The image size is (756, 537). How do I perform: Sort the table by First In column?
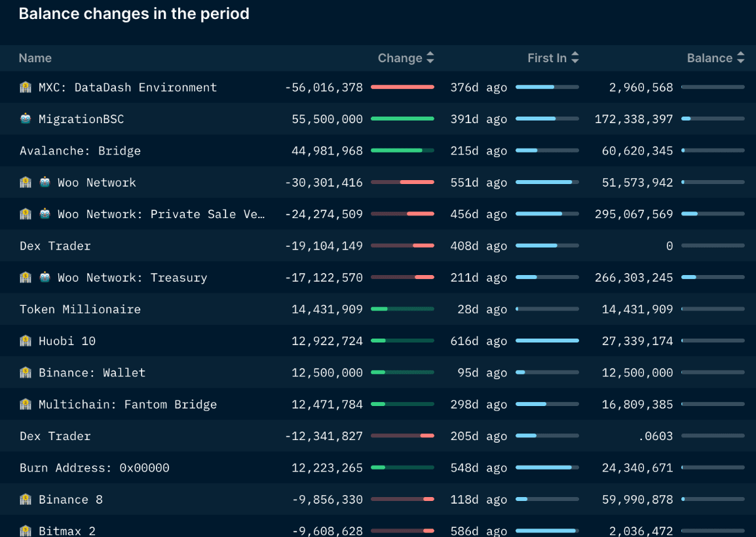click(552, 58)
